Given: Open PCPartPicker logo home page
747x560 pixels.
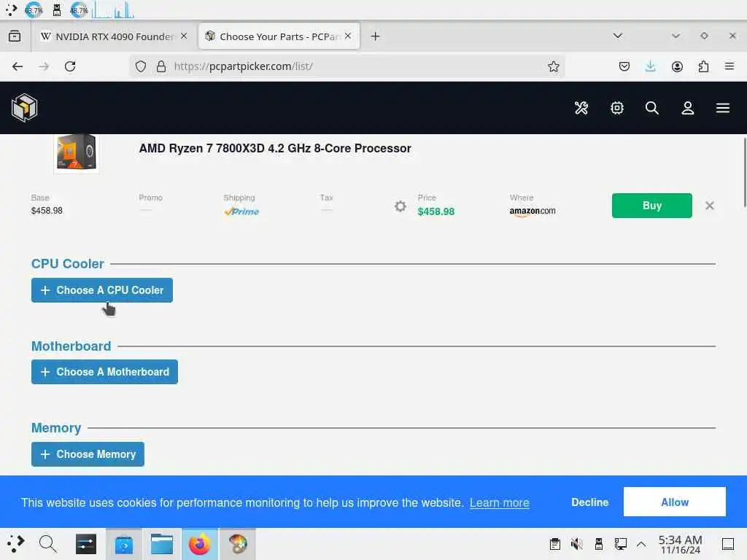Looking at the screenshot, I should (24, 108).
